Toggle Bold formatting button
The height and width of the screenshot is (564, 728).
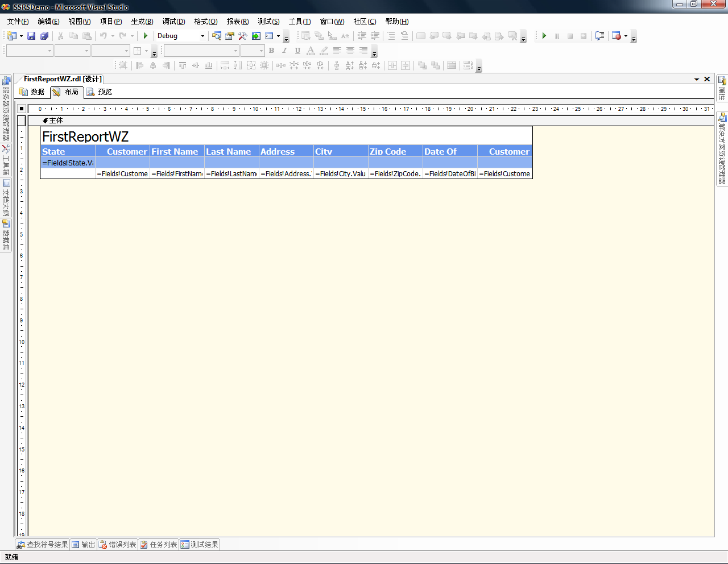(x=271, y=51)
